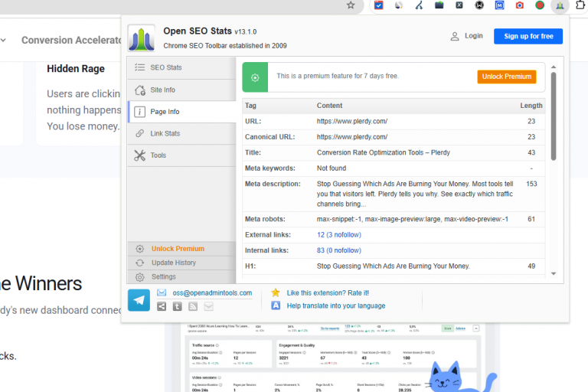Switch to the Site Info tab
The width and height of the screenshot is (588, 392).
(x=181, y=90)
